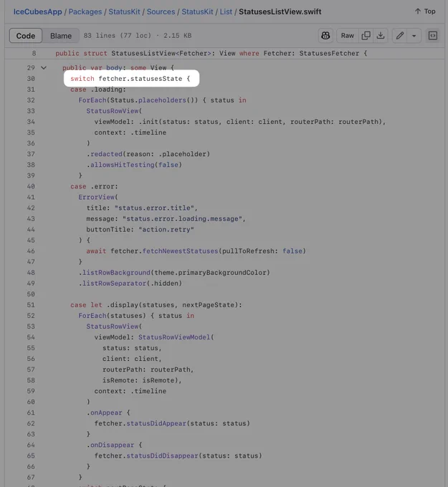Click 'case .error:' code line
The height and width of the screenshot is (487, 448).
[x=94, y=186]
